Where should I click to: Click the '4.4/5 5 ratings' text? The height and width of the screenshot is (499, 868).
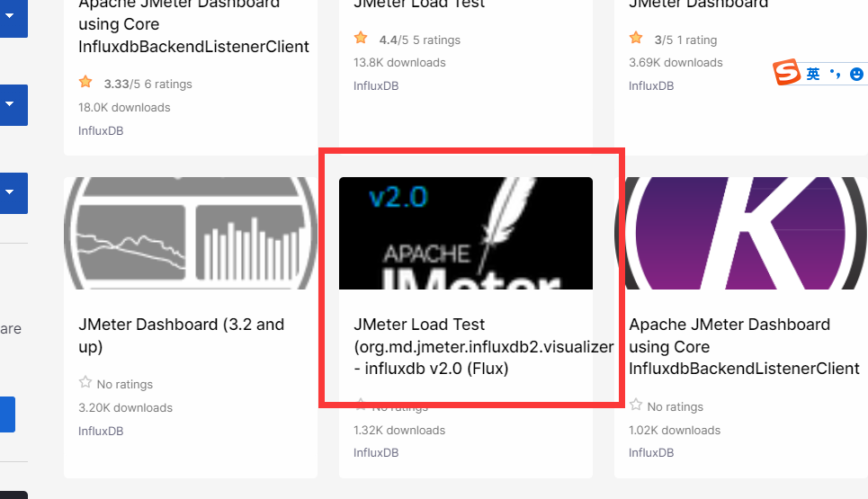pos(419,40)
